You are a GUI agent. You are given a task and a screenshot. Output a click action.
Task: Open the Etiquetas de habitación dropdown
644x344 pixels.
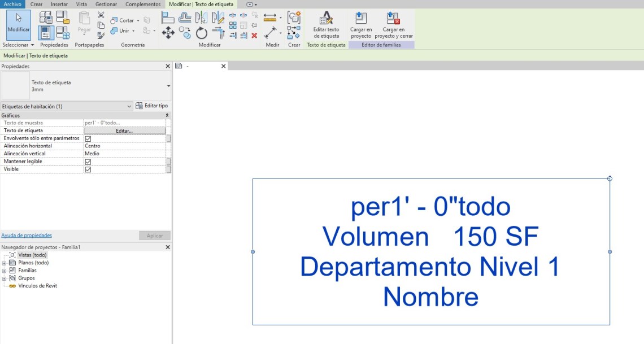(129, 106)
